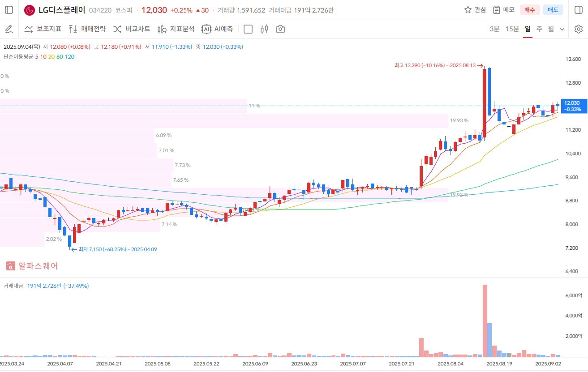Click the 2025.04.07 date axis label
This screenshot has height=372, width=588.
pyautogui.click(x=60, y=364)
